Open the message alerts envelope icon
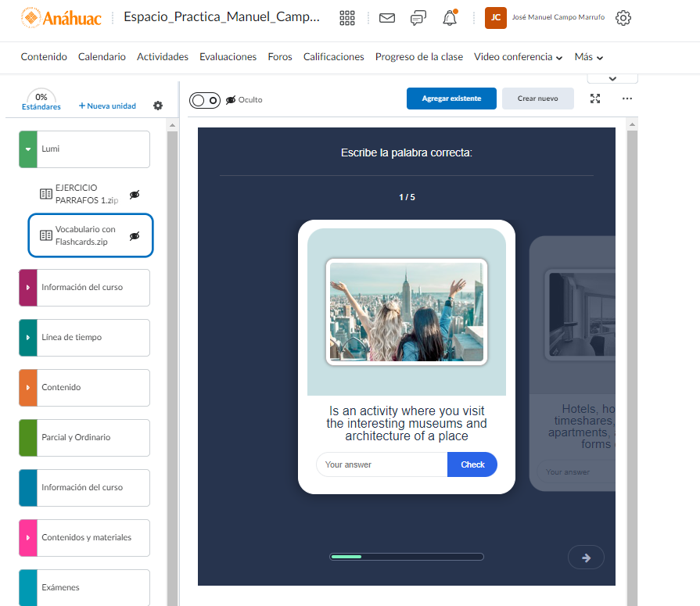 click(387, 18)
